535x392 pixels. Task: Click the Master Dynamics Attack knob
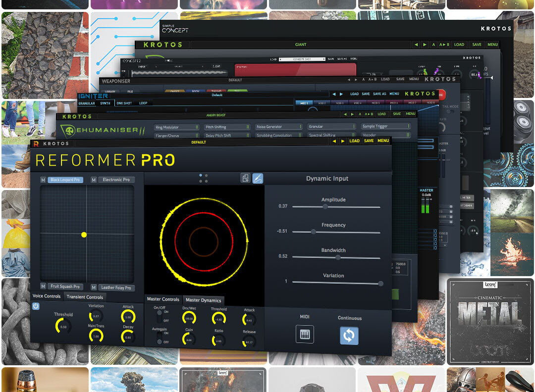click(x=249, y=320)
